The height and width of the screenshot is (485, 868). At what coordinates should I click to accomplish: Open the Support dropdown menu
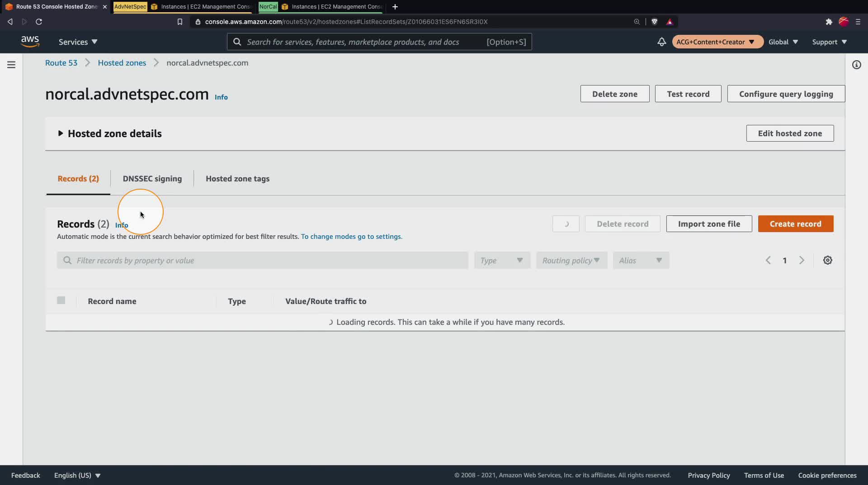pyautogui.click(x=829, y=42)
